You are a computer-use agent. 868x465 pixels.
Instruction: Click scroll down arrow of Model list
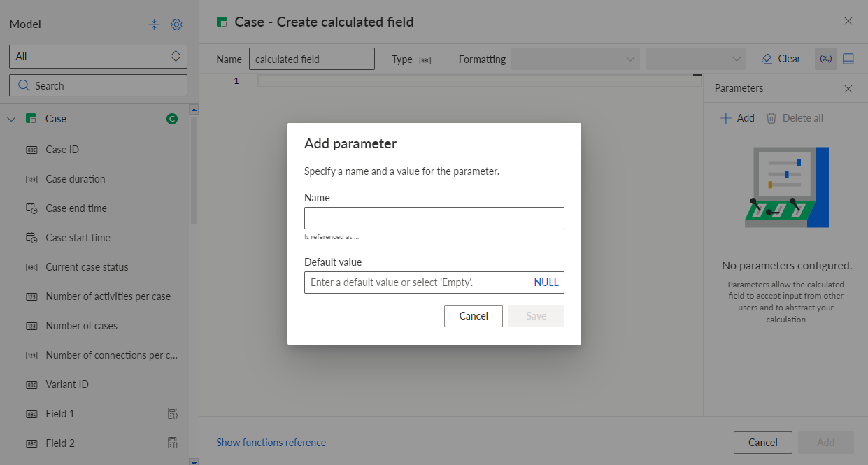click(x=194, y=462)
